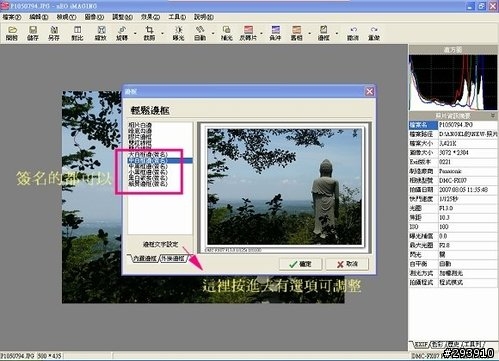Image resolution: width=499 pixels, height=361 pixels.
Task: Select the 旋轉 (rotate) tool icon
Action: (122, 33)
